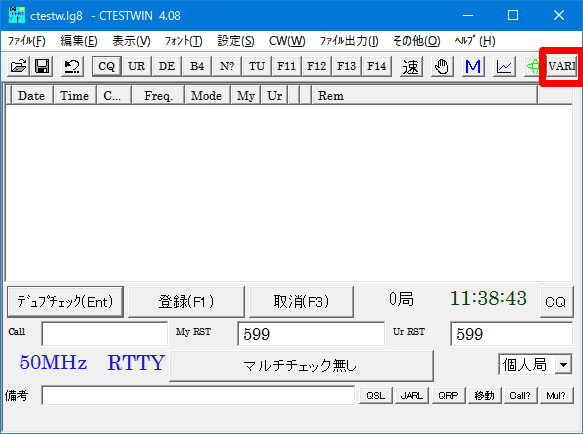Open the ヘルプ(H) menu
The width and height of the screenshot is (583, 434).
(475, 41)
